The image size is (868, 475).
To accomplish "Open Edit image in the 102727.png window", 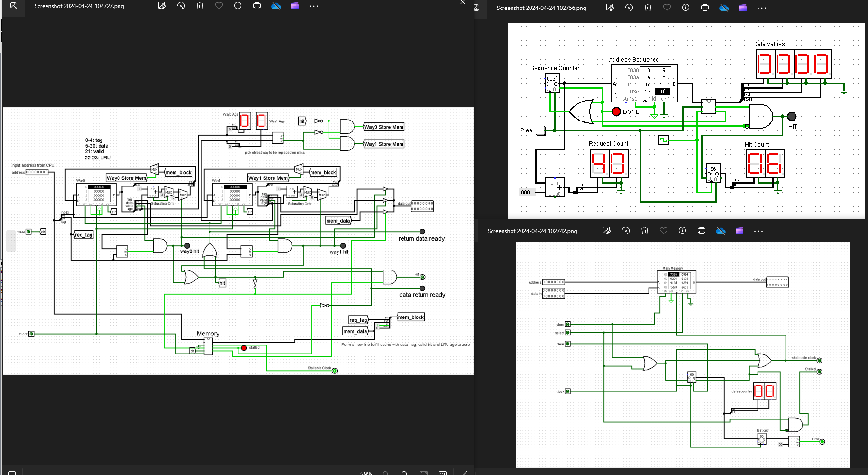I will tap(162, 6).
